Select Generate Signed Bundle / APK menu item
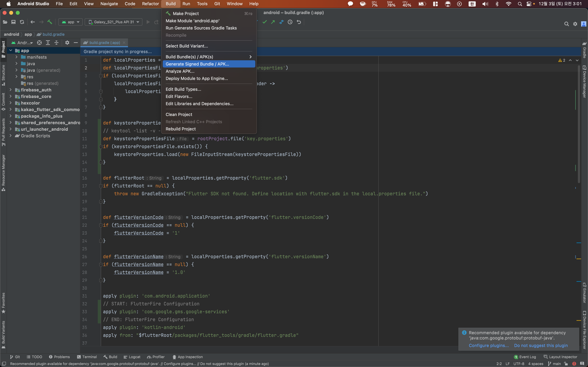 click(197, 64)
